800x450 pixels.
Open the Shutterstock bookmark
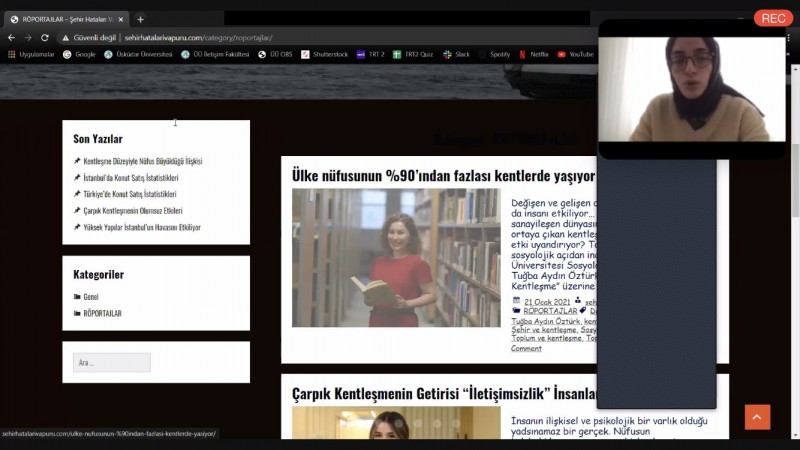coord(325,54)
